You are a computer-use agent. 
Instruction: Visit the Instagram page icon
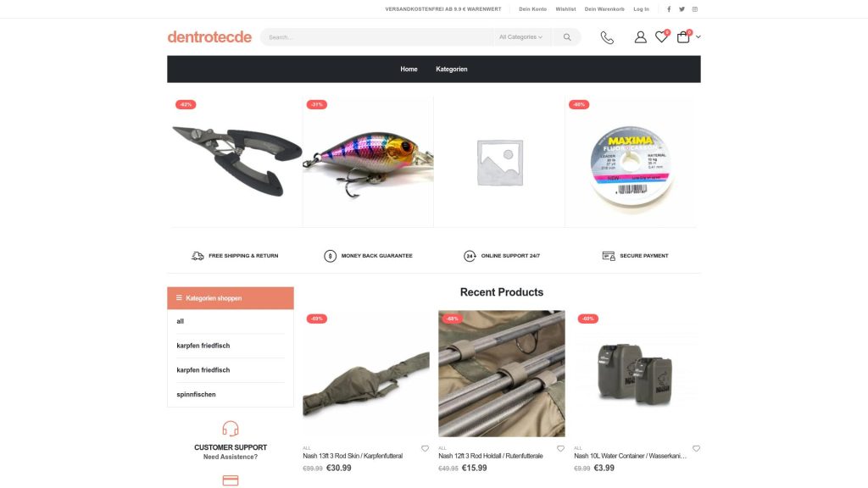click(695, 9)
